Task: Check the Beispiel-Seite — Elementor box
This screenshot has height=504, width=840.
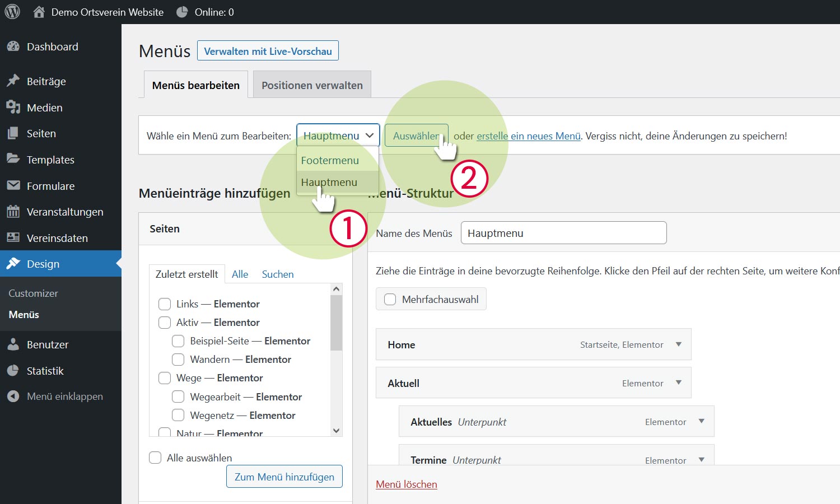Action: 178,341
